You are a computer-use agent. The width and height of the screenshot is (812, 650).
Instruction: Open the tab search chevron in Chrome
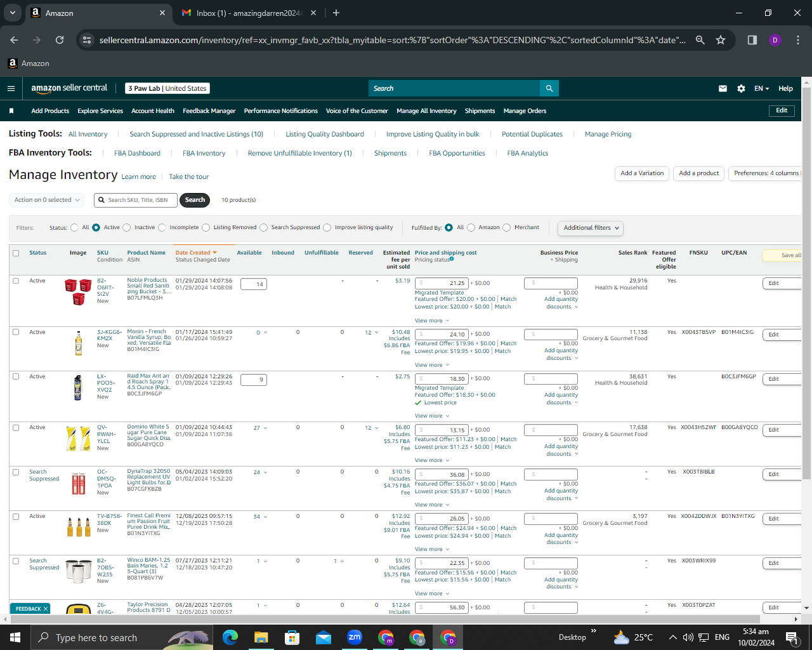point(13,13)
